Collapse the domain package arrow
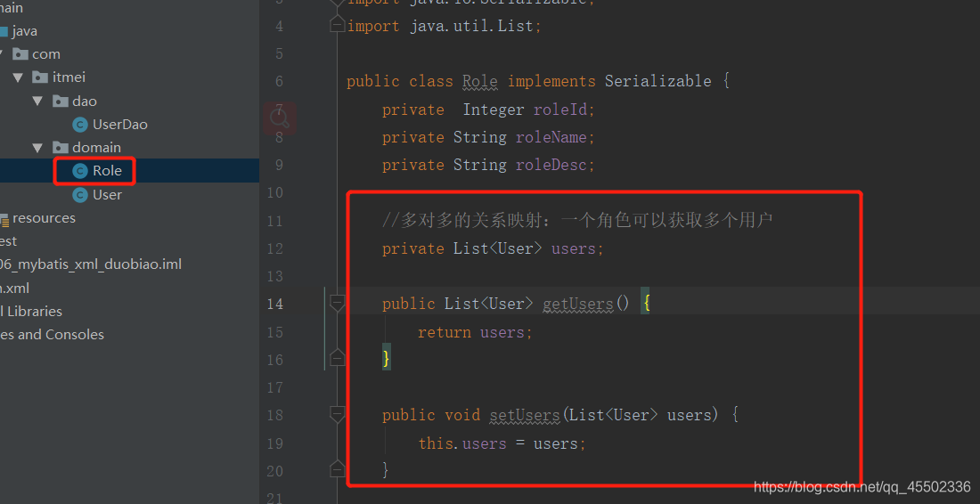The width and height of the screenshot is (980, 504). [37, 148]
